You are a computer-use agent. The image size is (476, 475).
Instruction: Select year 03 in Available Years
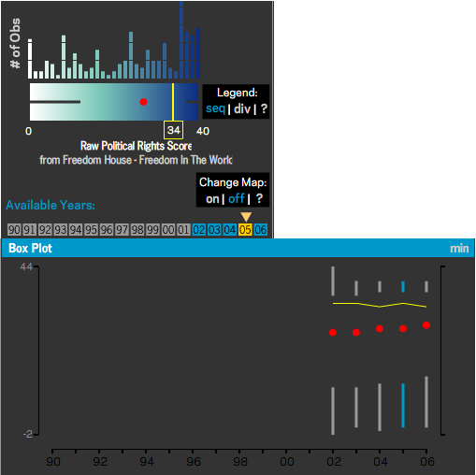point(214,230)
